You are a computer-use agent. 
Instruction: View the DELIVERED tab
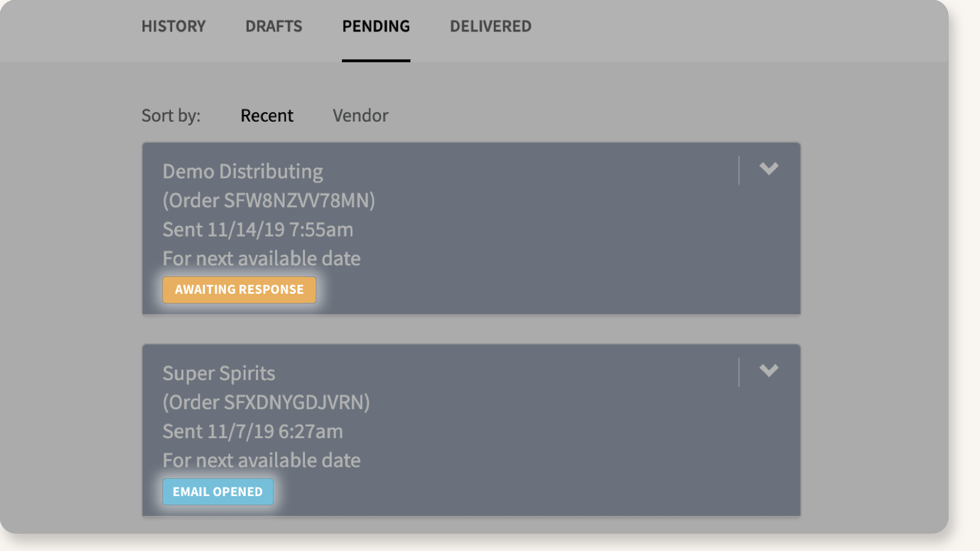point(490,26)
